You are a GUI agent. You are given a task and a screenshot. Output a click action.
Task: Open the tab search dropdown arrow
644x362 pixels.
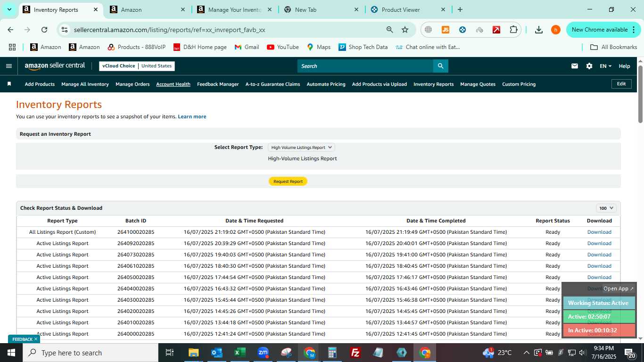[x=9, y=9]
